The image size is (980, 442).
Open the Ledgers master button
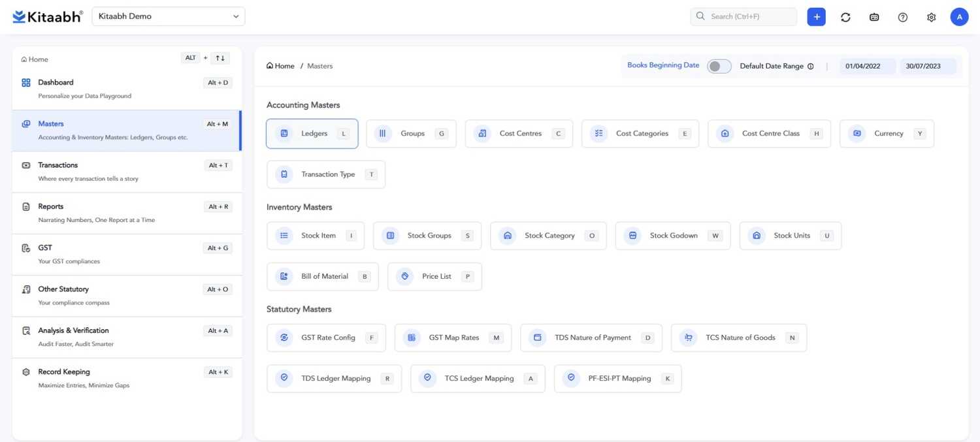(x=312, y=134)
